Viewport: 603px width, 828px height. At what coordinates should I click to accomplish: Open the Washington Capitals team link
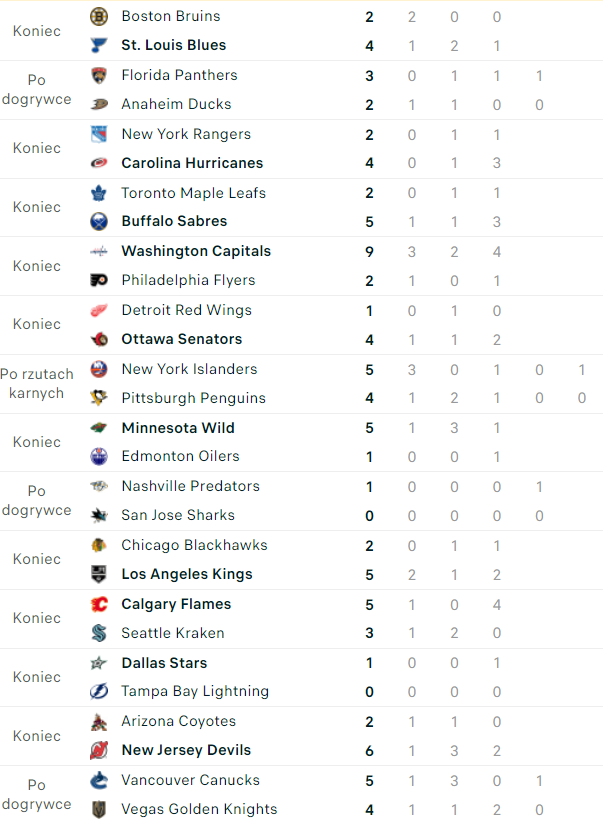click(x=196, y=251)
